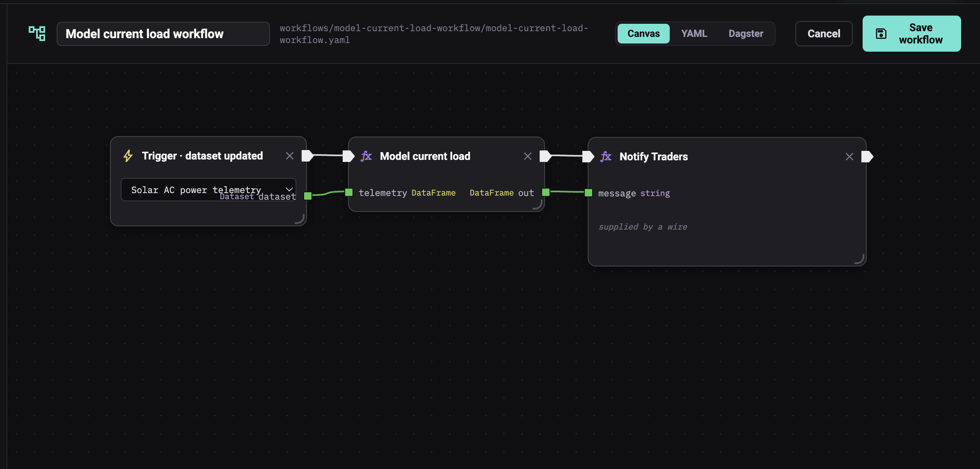980x469 pixels.
Task: Switch to the Canvas view tab
Action: pyautogui.click(x=643, y=34)
